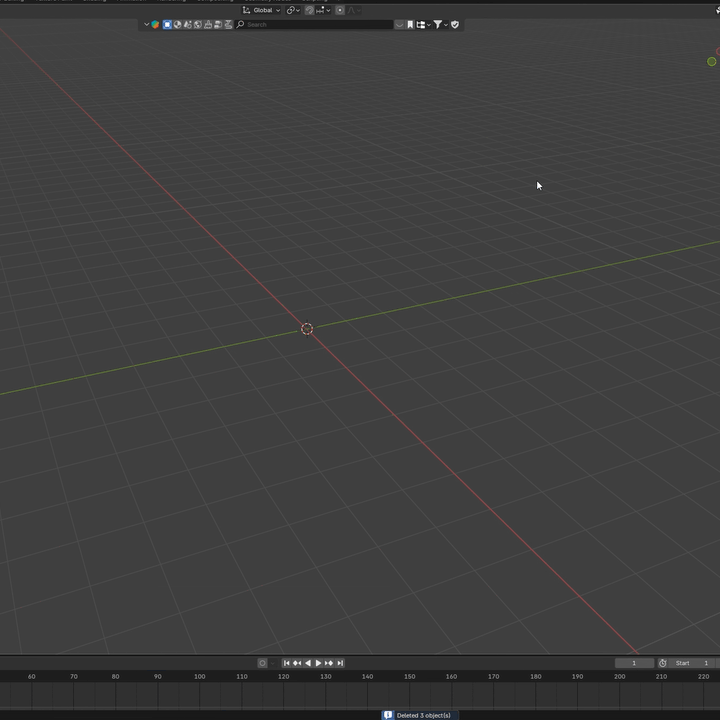The width and height of the screenshot is (720, 720).
Task: Toggle snapping with the magnet icon
Action: pos(309,10)
